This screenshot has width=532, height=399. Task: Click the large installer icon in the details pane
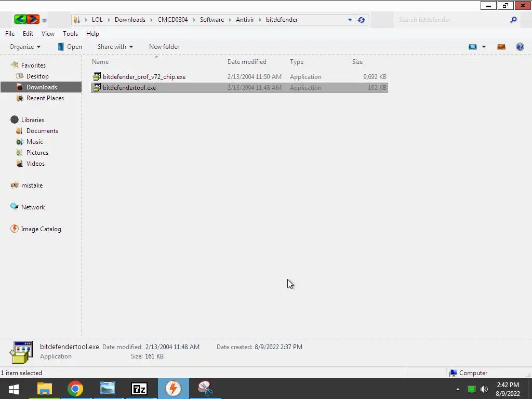pos(21,353)
